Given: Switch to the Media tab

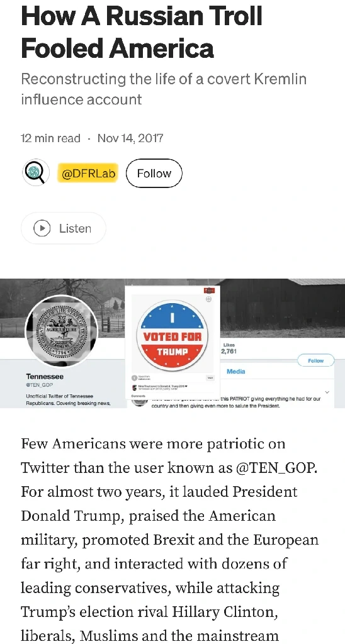Looking at the screenshot, I should (236, 371).
